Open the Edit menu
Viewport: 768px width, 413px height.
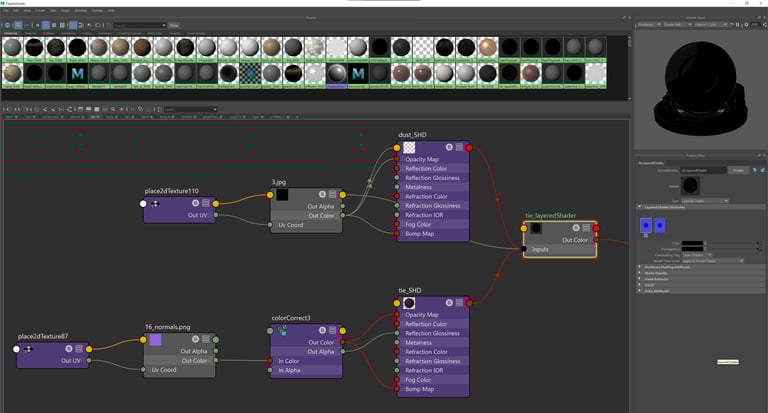click(x=16, y=10)
